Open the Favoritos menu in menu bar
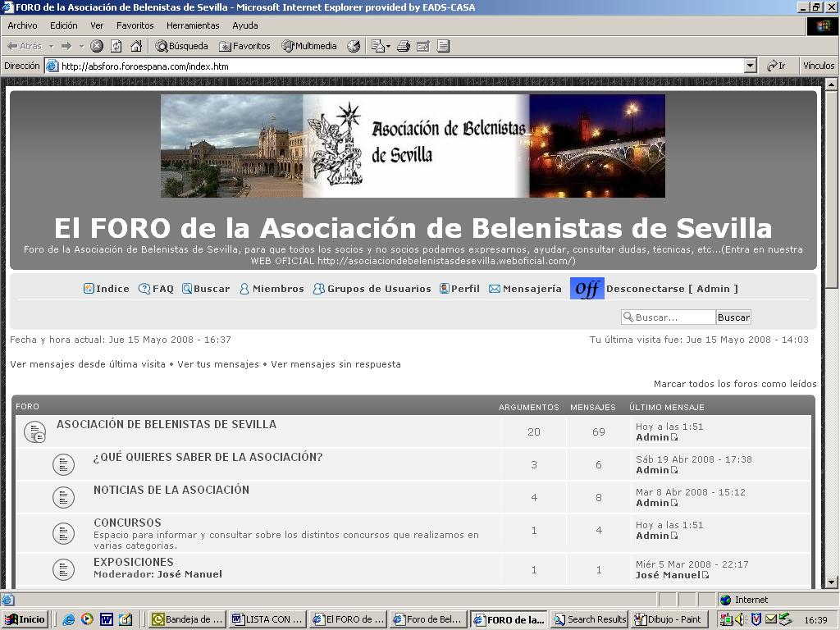840x630 pixels. coord(135,25)
